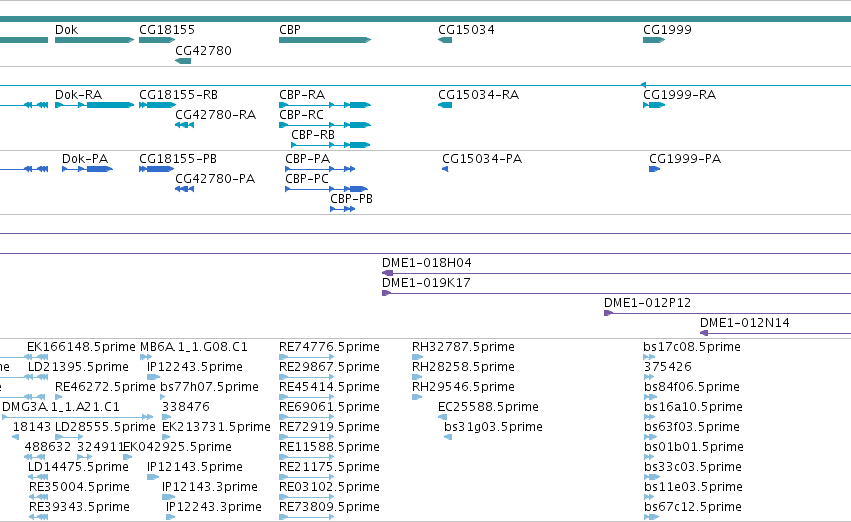Open the RE74776.5prime EST label

pos(329,347)
